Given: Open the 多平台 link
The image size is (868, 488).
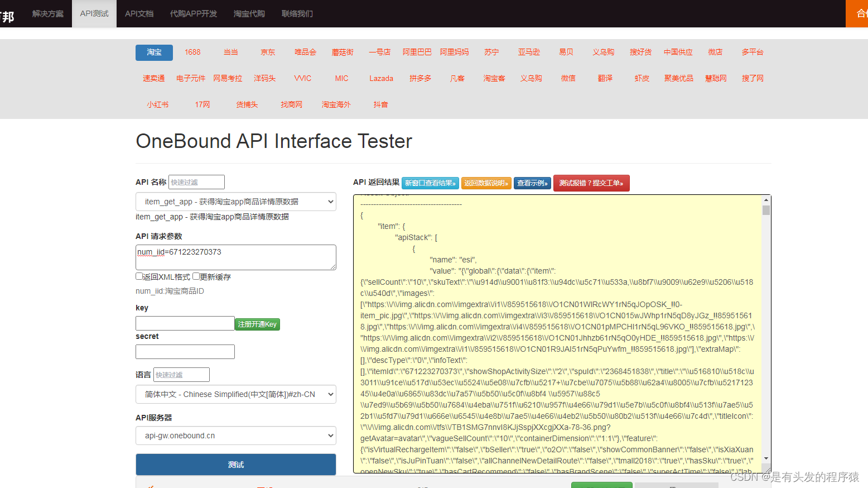Looking at the screenshot, I should tap(753, 52).
